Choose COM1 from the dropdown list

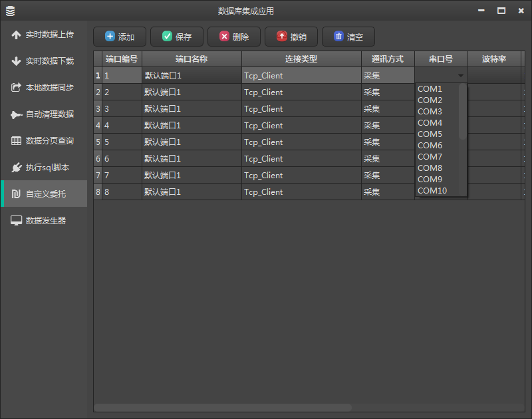coord(437,89)
